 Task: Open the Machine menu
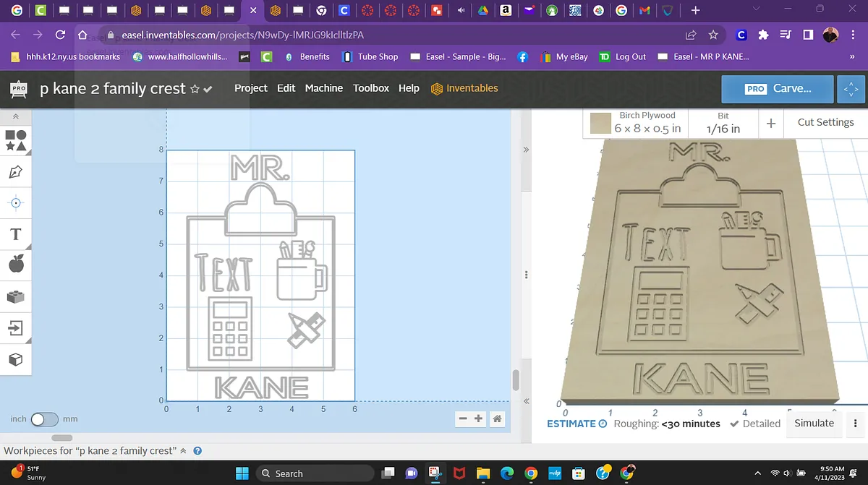[x=323, y=88]
